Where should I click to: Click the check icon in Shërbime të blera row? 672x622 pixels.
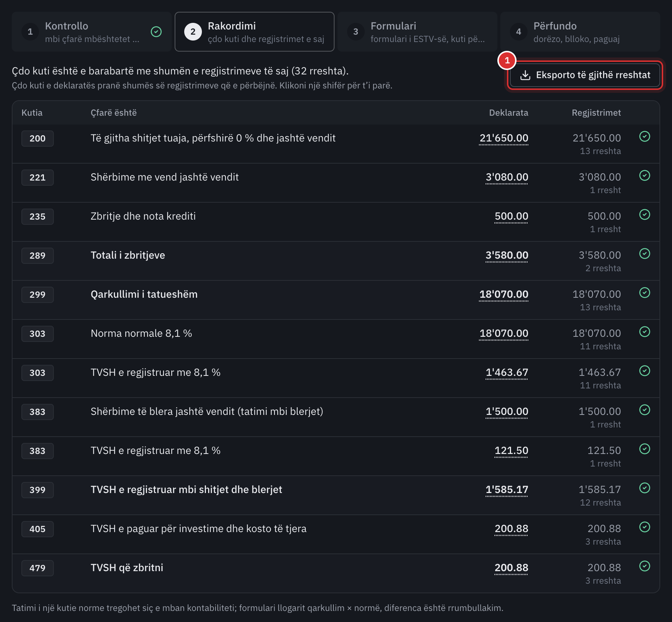tap(645, 410)
